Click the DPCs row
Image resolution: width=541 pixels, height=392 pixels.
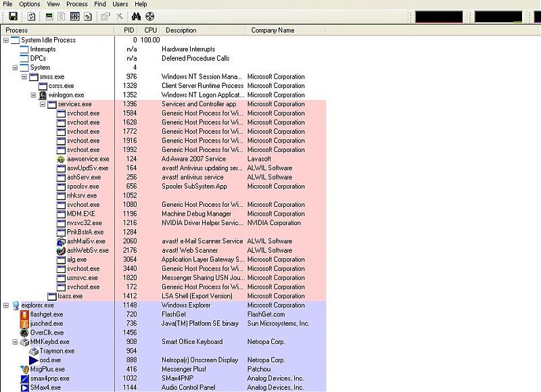164,58
